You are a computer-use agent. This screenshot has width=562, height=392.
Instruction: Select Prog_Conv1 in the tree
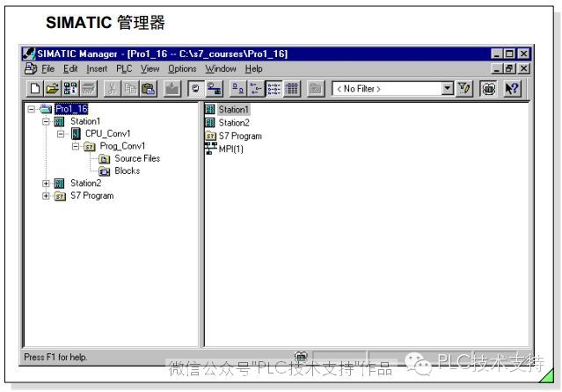click(x=122, y=146)
